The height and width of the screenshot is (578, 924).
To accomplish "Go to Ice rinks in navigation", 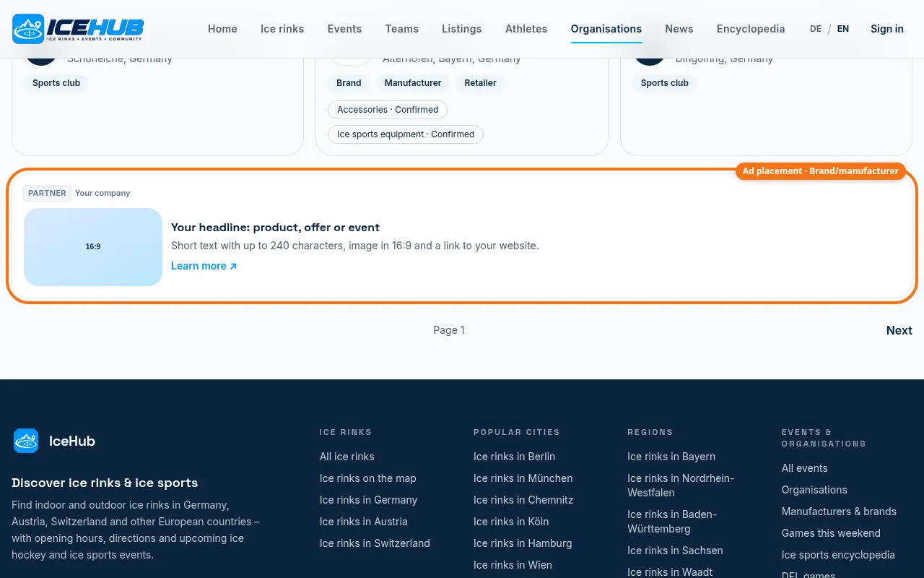I will click(x=282, y=29).
